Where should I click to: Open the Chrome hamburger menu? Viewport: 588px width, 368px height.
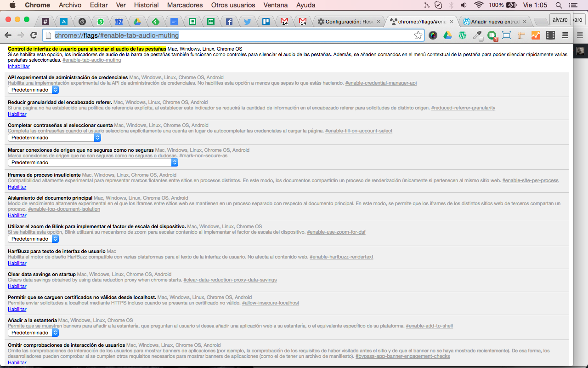[x=565, y=35]
